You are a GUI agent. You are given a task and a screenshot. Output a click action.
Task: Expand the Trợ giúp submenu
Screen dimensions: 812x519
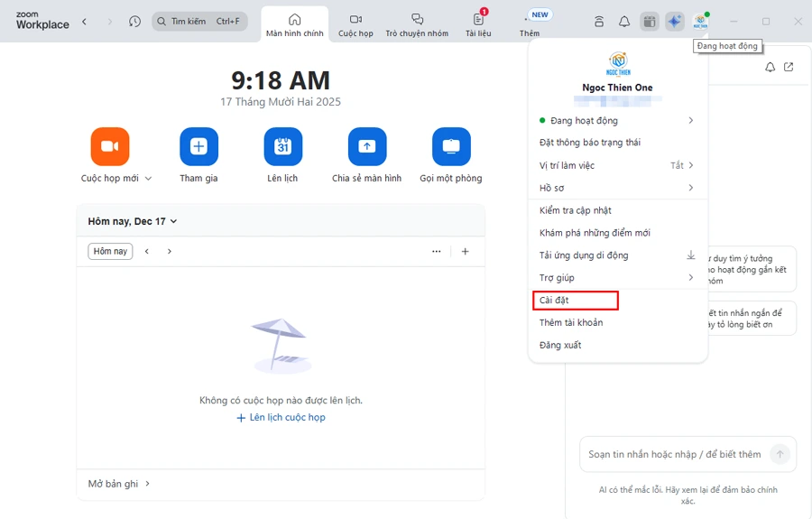click(x=617, y=278)
